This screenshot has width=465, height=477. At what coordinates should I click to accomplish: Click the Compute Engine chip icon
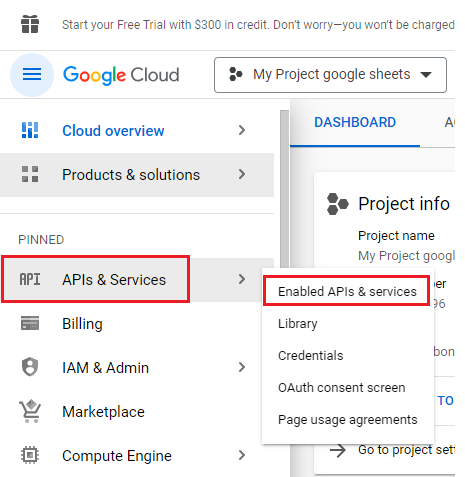pos(30,455)
